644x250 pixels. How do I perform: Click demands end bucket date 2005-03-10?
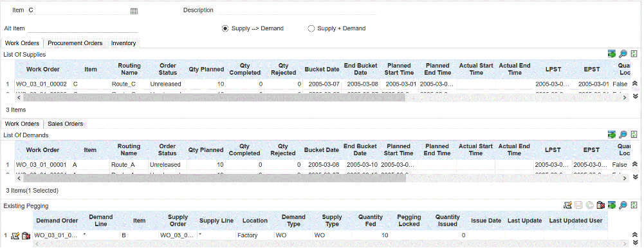360,164
